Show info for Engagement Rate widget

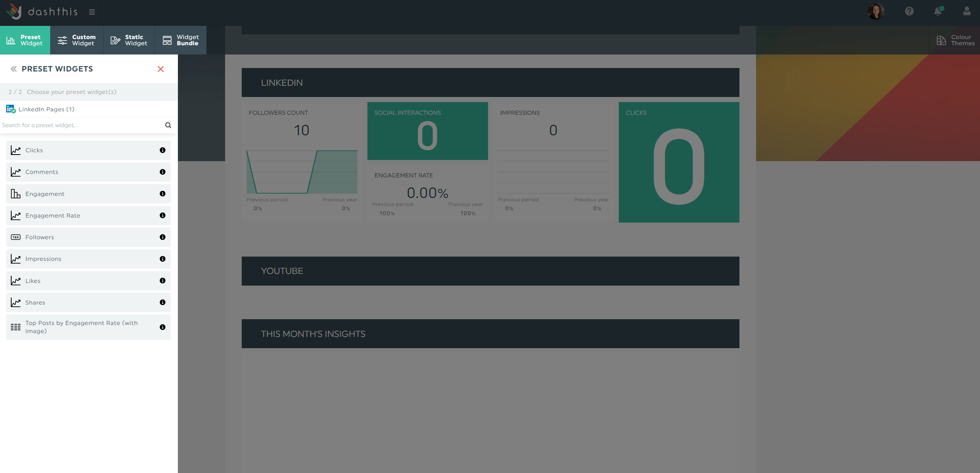pos(162,216)
